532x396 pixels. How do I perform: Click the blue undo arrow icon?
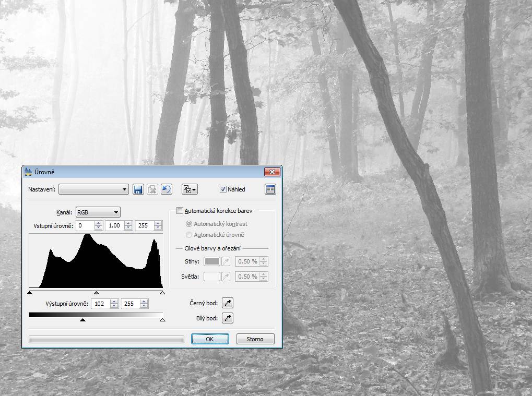coord(166,189)
